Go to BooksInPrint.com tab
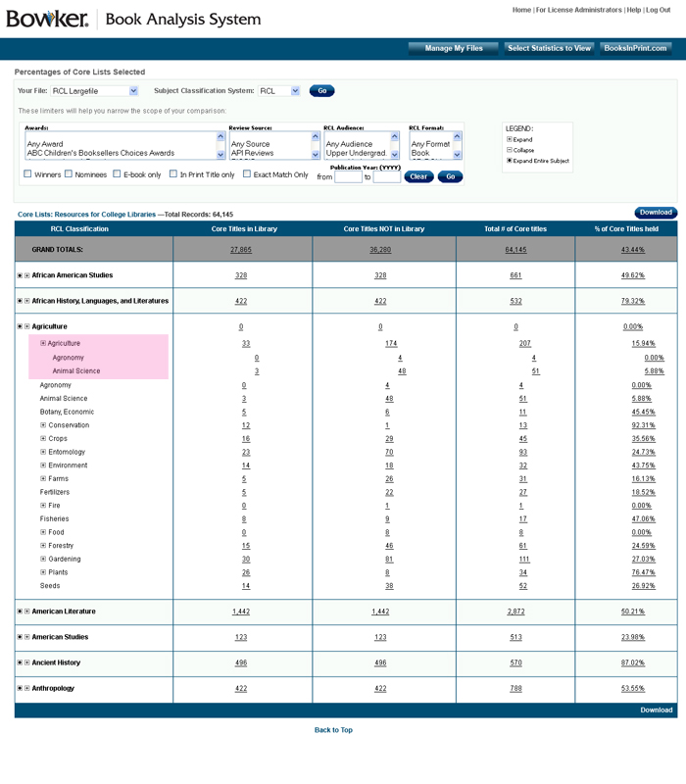The image size is (686, 784). [635, 48]
